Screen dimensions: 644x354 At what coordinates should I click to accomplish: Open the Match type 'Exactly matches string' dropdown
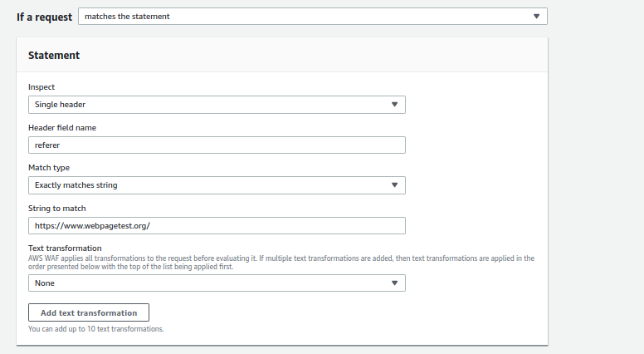(x=217, y=185)
